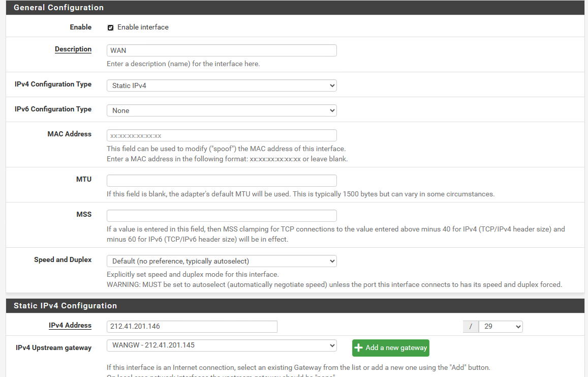
Task: Click the plus icon on gateway button
Action: click(359, 348)
